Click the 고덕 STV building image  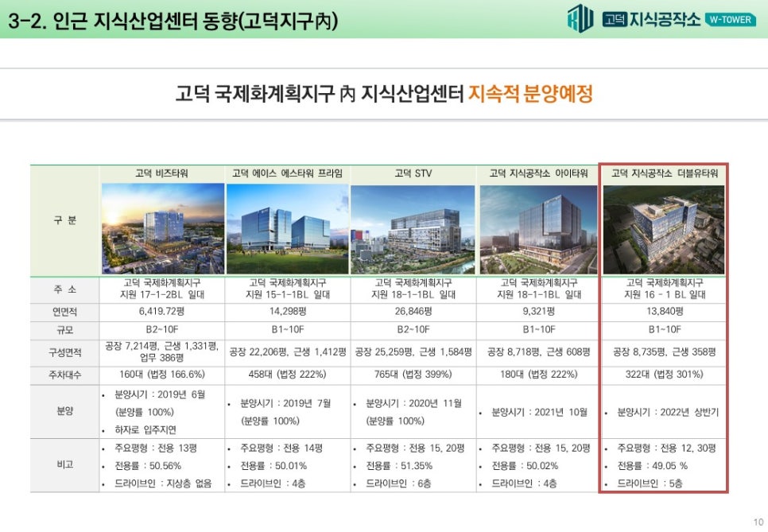pyautogui.click(x=413, y=229)
